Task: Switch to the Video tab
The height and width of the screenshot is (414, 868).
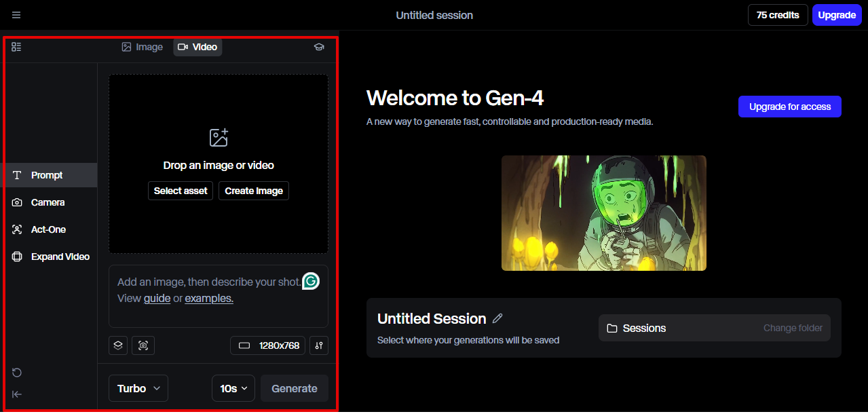Action: pos(197,47)
